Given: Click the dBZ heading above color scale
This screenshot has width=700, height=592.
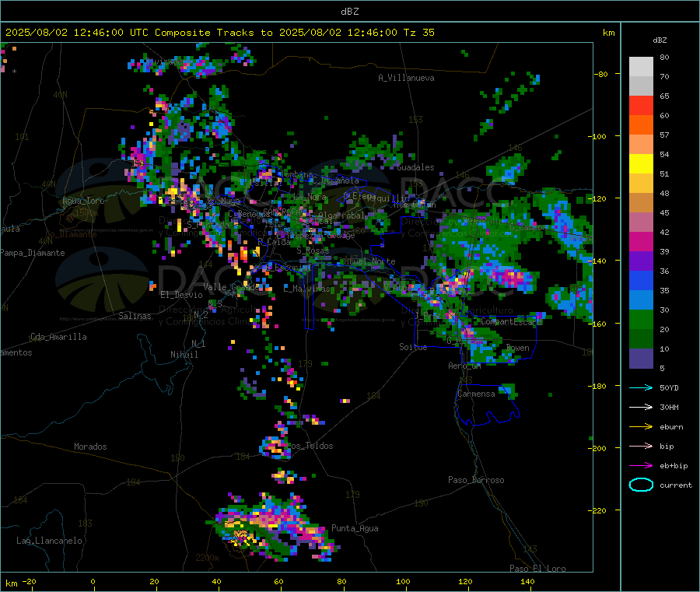Looking at the screenshot, I should point(660,40).
